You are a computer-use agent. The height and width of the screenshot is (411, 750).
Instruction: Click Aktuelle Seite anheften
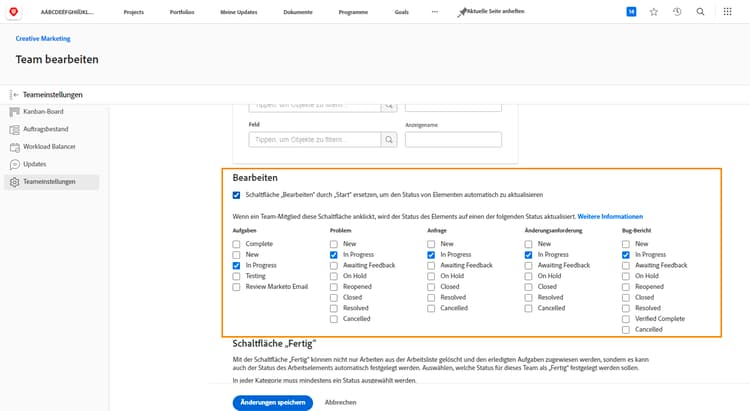point(496,11)
